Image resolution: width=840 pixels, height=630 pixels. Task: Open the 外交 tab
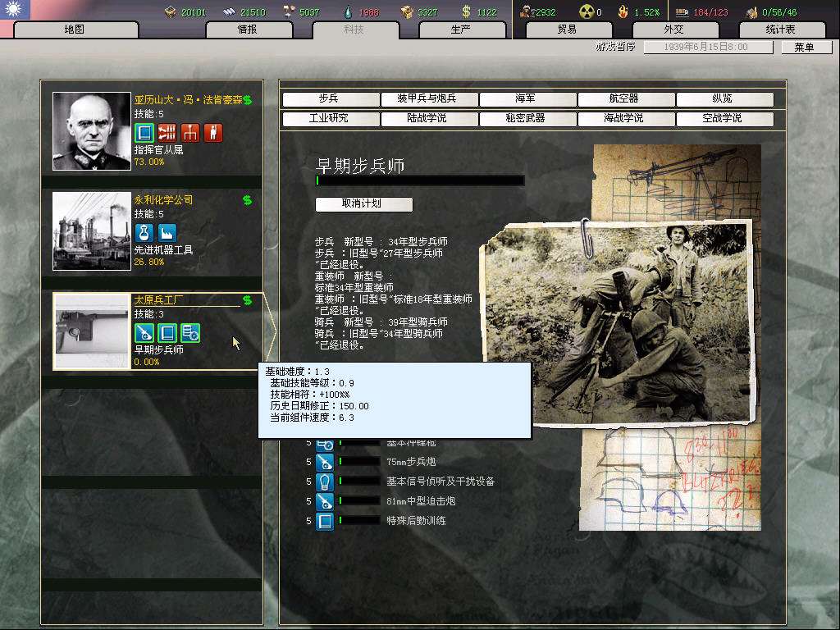point(673,30)
